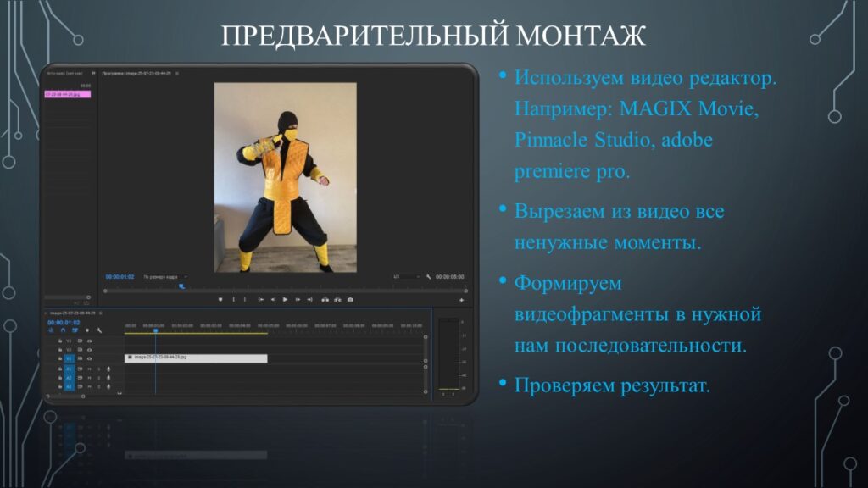868x488 pixels.
Task: Mark Out point in program monitor
Action: coord(245,299)
